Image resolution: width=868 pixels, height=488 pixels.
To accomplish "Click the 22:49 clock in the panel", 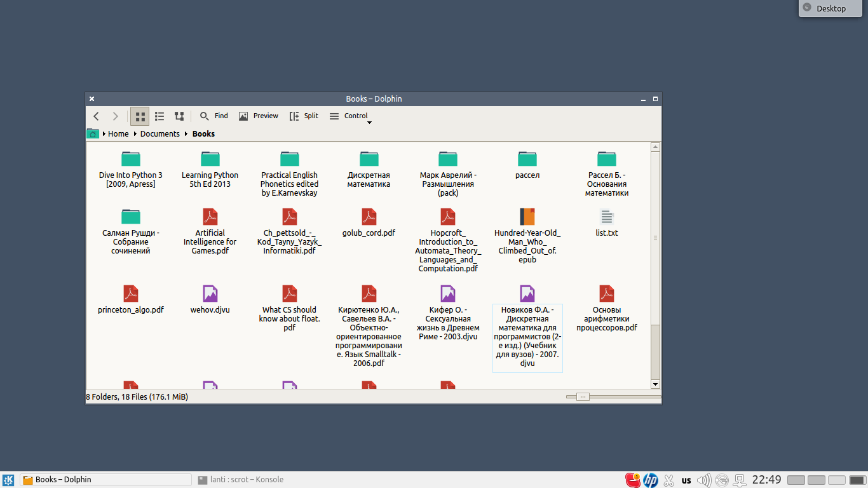I will click(766, 480).
